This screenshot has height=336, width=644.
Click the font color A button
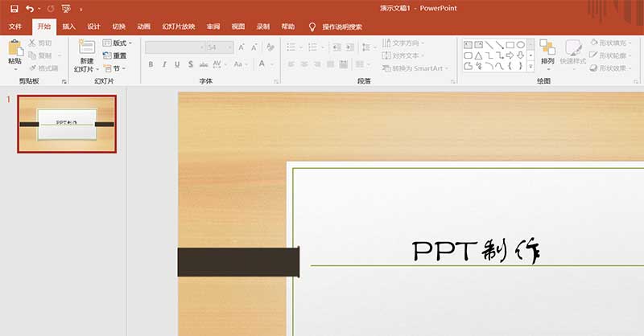[x=262, y=64]
